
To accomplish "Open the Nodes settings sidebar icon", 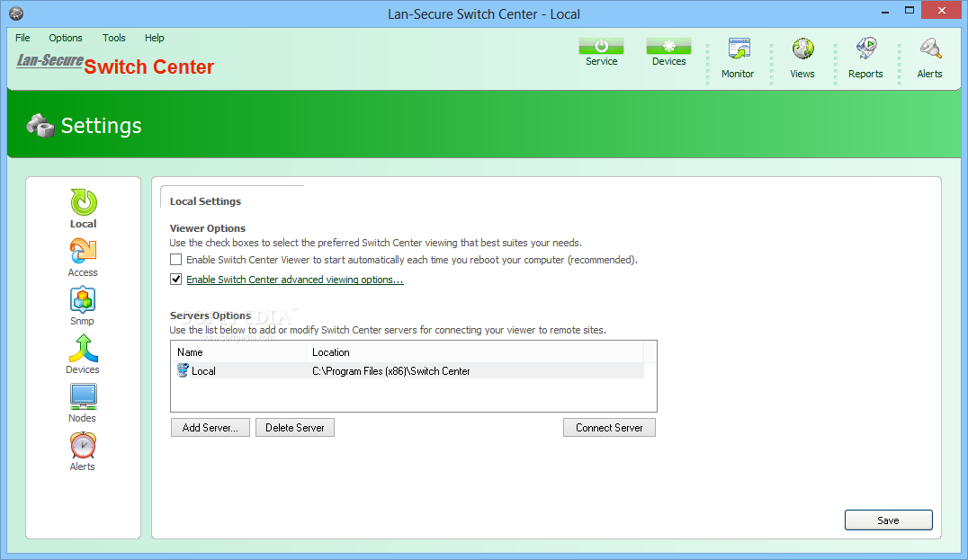I will (x=83, y=397).
